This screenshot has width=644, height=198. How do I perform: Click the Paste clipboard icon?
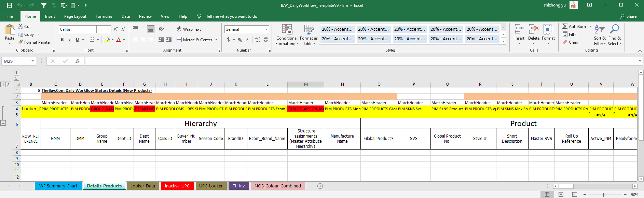pos(10,30)
